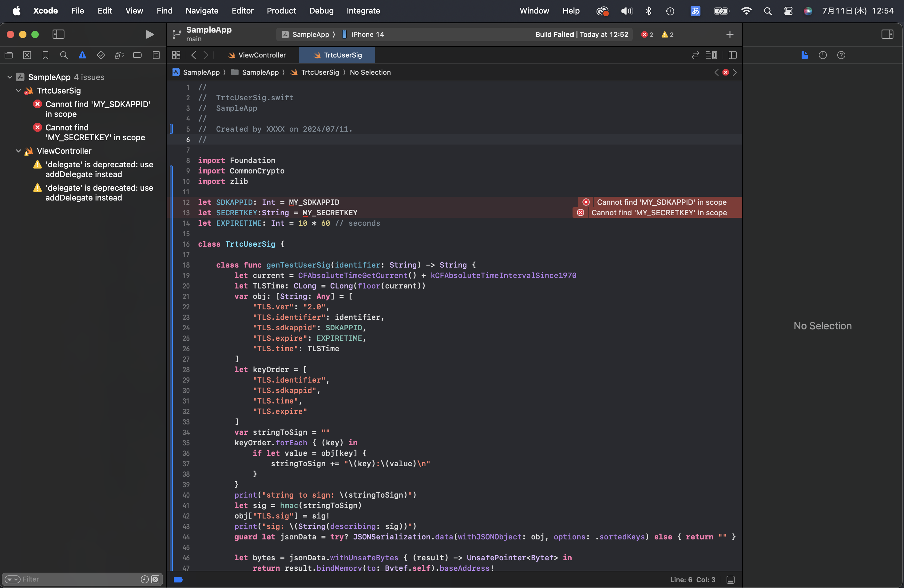The image size is (904, 588).
Task: Open macOS Control Center icon
Action: (x=788, y=11)
